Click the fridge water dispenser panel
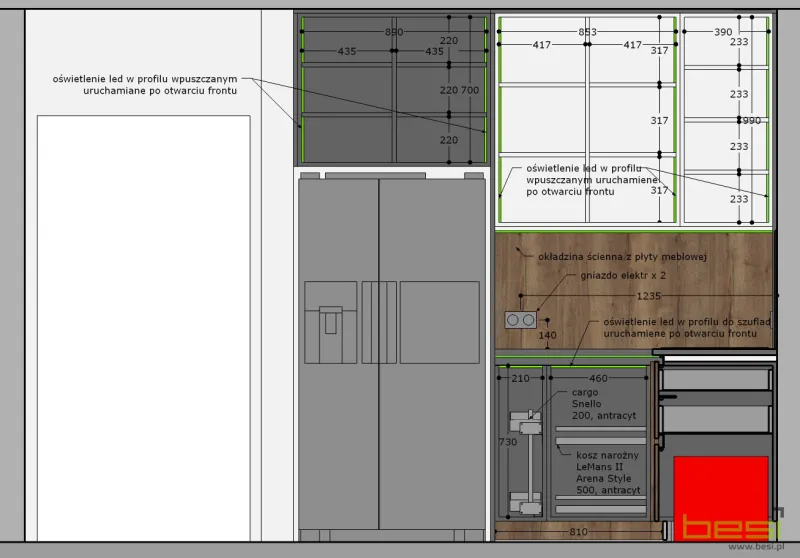800x558 pixels. [331, 322]
